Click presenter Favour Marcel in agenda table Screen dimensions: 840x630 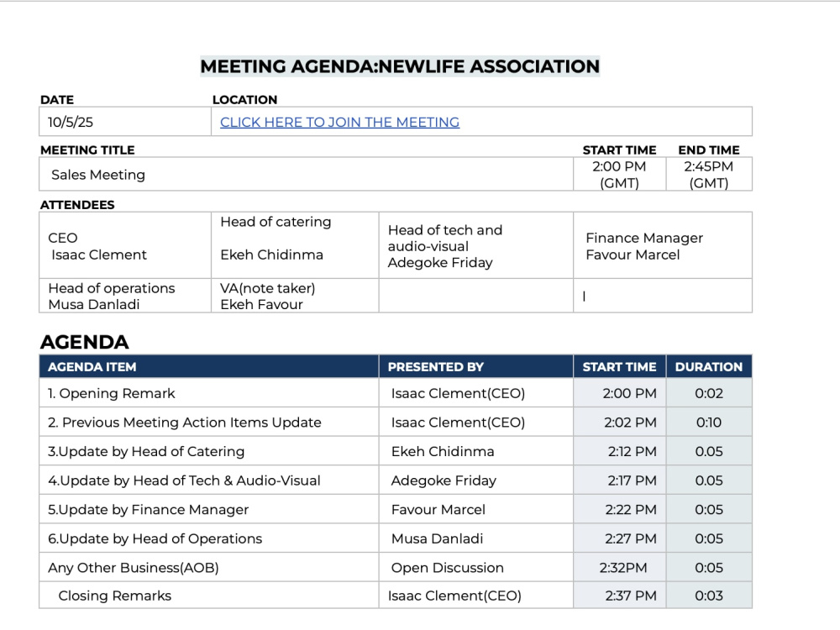(475, 509)
